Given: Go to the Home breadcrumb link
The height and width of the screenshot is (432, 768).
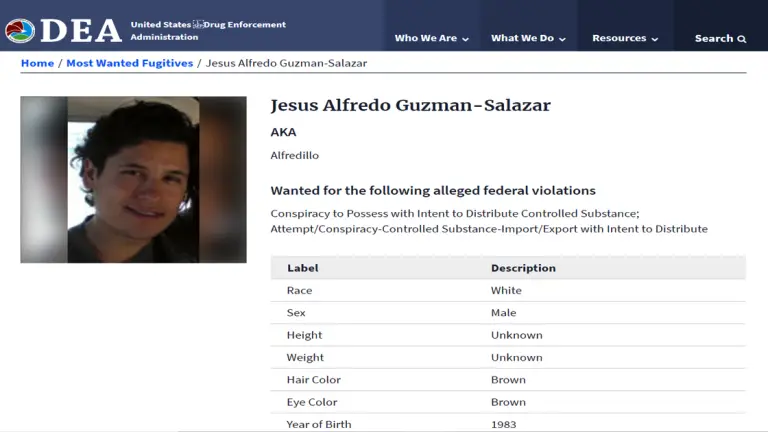Looking at the screenshot, I should [x=37, y=63].
